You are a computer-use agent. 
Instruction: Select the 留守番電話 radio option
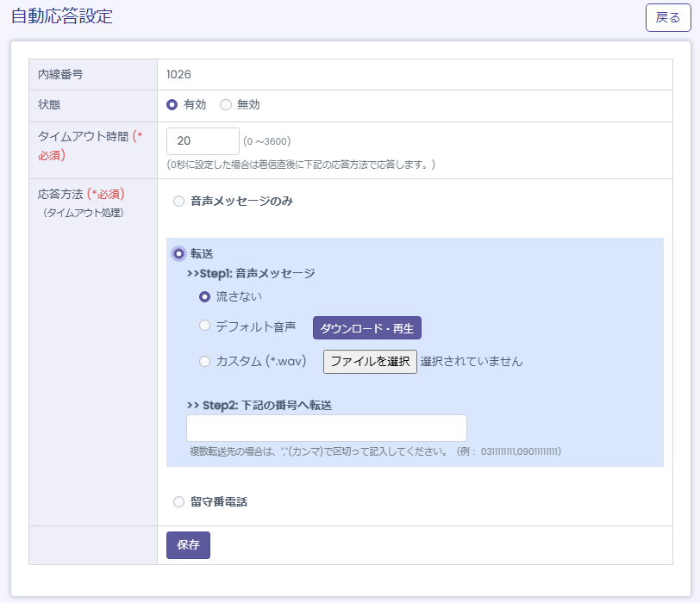178,501
